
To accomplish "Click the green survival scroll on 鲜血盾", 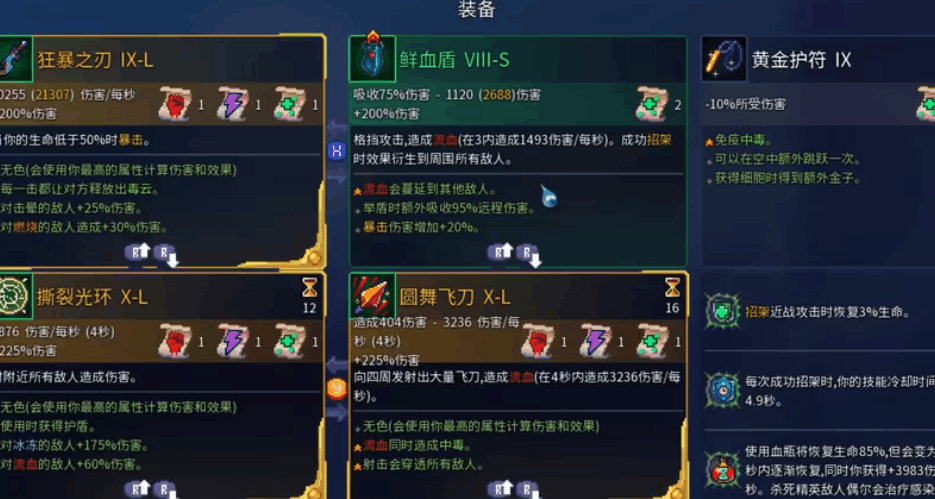I will tap(652, 105).
